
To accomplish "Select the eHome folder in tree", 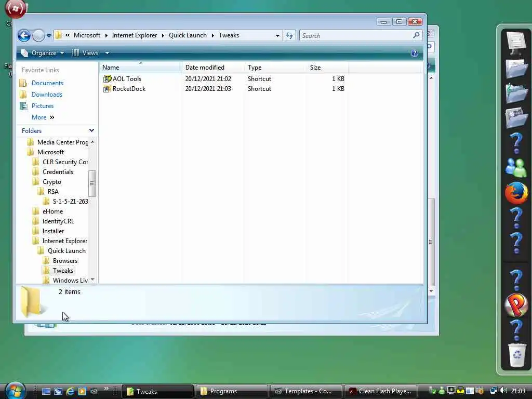I will pos(52,211).
